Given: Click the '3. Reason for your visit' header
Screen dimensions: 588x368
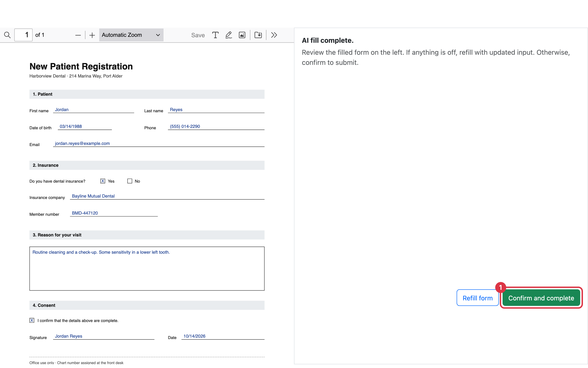Looking at the screenshot, I should click(x=147, y=235).
